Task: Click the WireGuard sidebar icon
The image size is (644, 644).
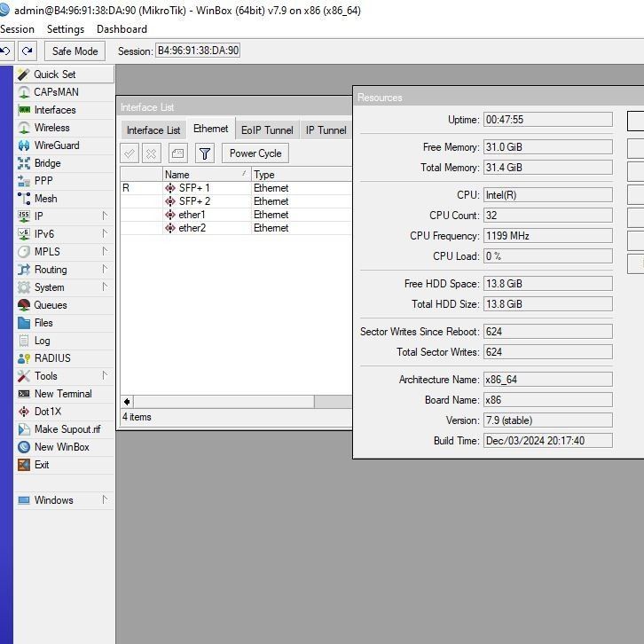Action: point(24,145)
